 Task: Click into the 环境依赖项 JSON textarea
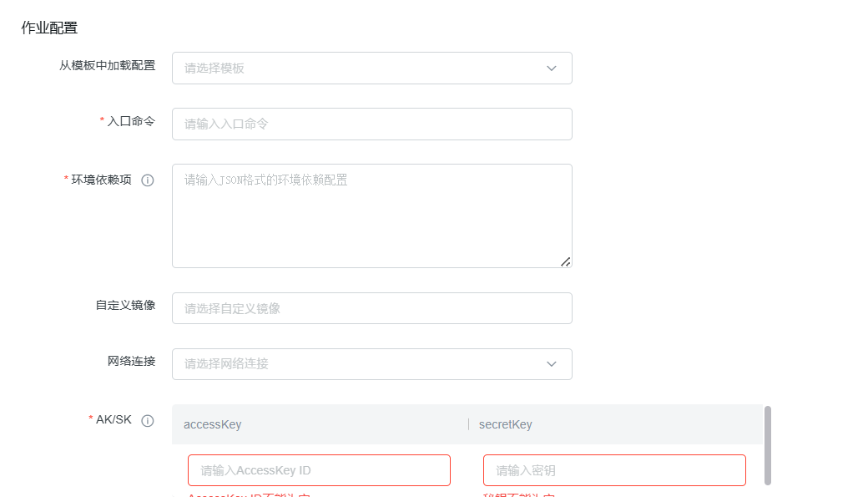(371, 216)
